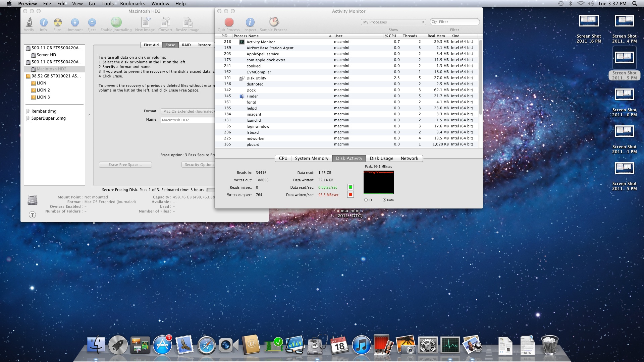Click the New Image toolbar icon

point(145,22)
